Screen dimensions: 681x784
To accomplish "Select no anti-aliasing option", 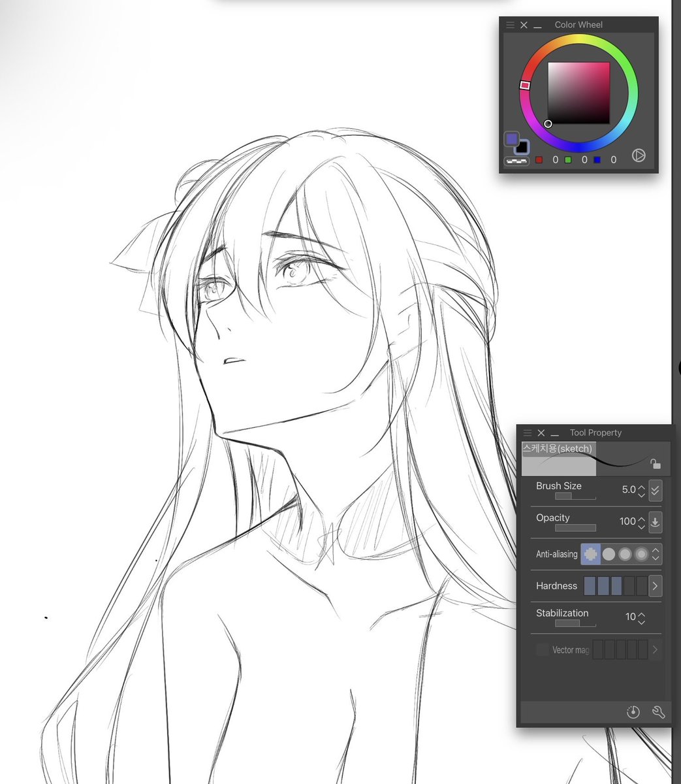I will pyautogui.click(x=591, y=554).
